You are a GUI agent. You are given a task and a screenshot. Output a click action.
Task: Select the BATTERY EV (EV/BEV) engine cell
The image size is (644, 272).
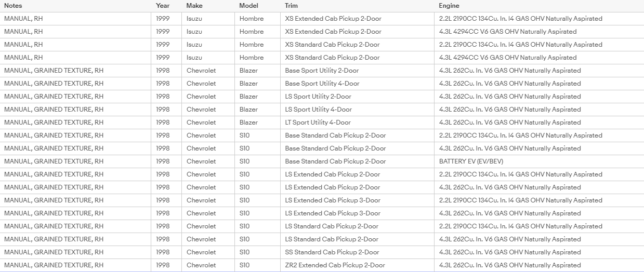coord(539,161)
